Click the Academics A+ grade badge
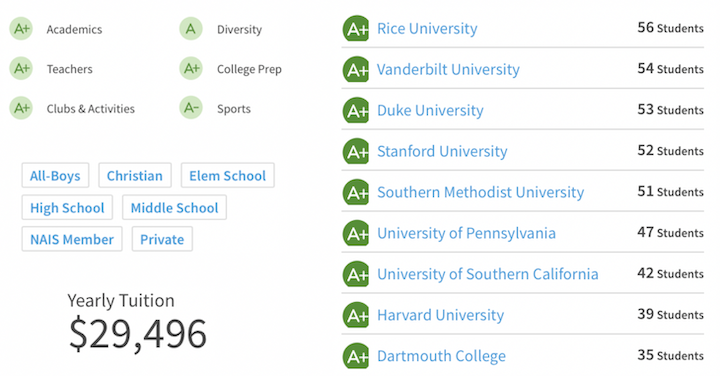Viewport: 720px width, 376px height. point(21,28)
